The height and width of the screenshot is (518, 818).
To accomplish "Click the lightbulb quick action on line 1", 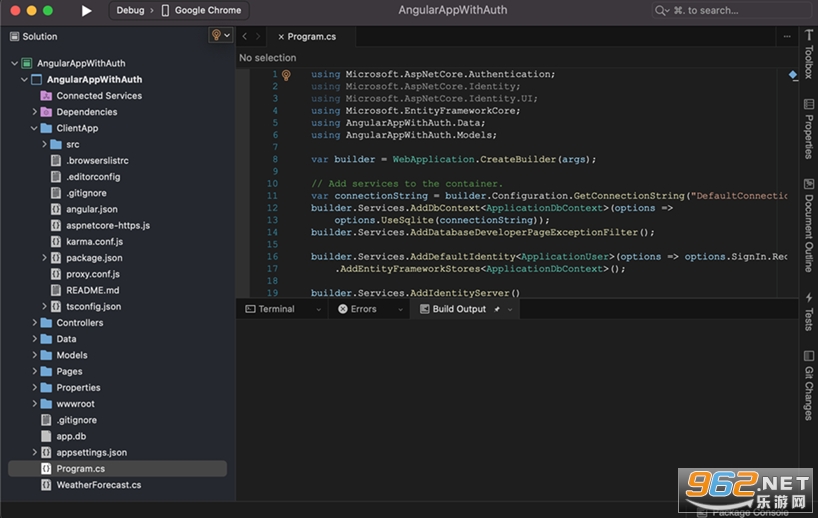I will 286,75.
